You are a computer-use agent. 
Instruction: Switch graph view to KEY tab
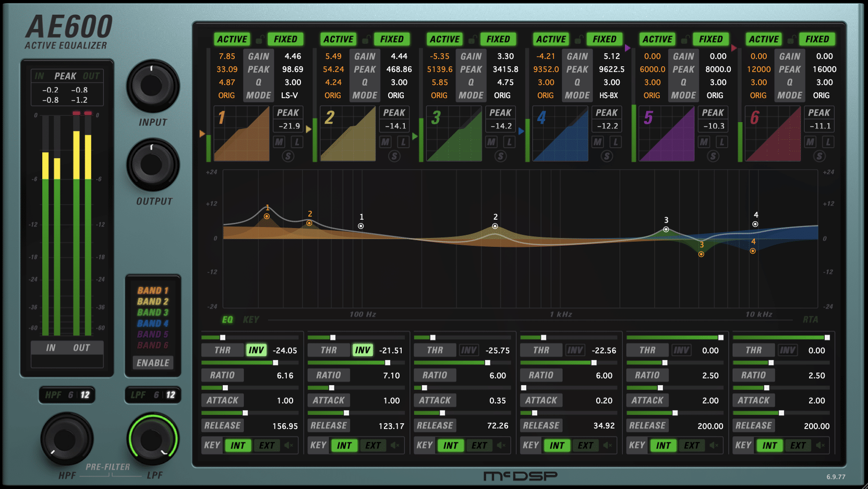click(251, 319)
